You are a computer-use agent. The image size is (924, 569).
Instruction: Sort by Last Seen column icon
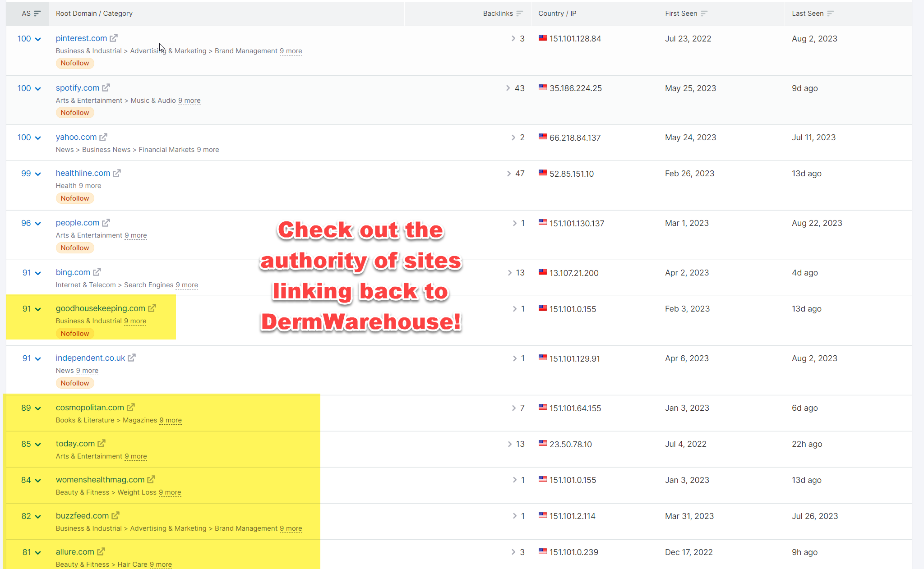pos(831,14)
